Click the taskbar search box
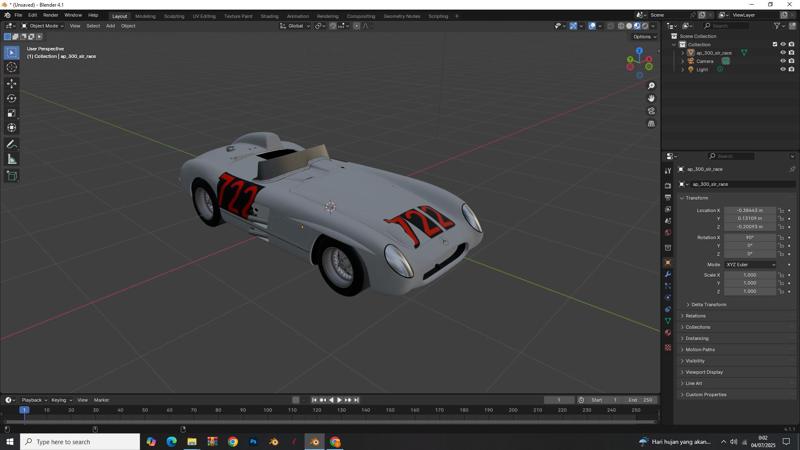The width and height of the screenshot is (800, 450). click(x=80, y=442)
